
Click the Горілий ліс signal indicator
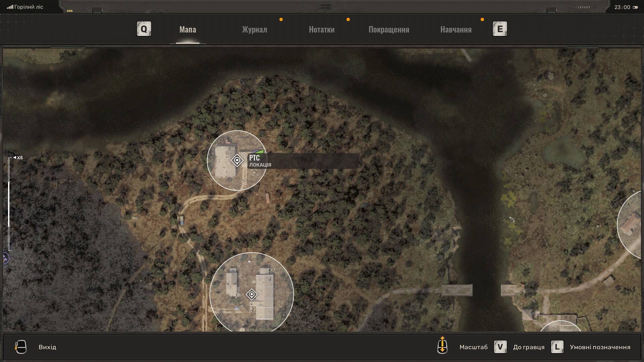(x=25, y=7)
